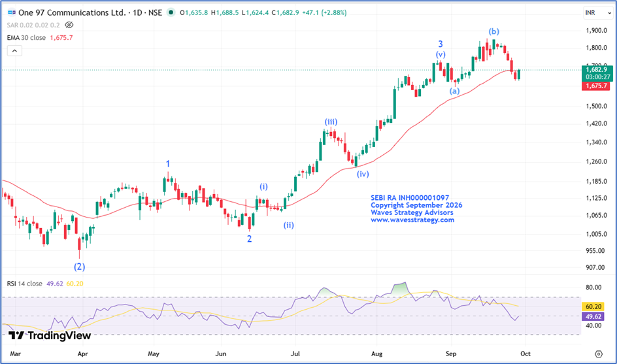Image resolution: width=617 pixels, height=364 pixels.
Task: Click the 1D interval label in title
Action: [x=137, y=12]
